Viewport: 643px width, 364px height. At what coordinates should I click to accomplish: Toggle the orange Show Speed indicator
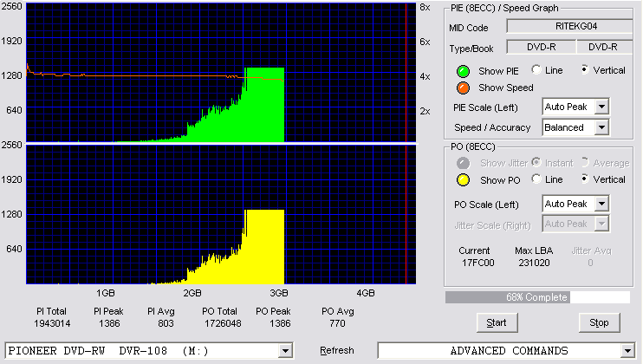click(463, 88)
